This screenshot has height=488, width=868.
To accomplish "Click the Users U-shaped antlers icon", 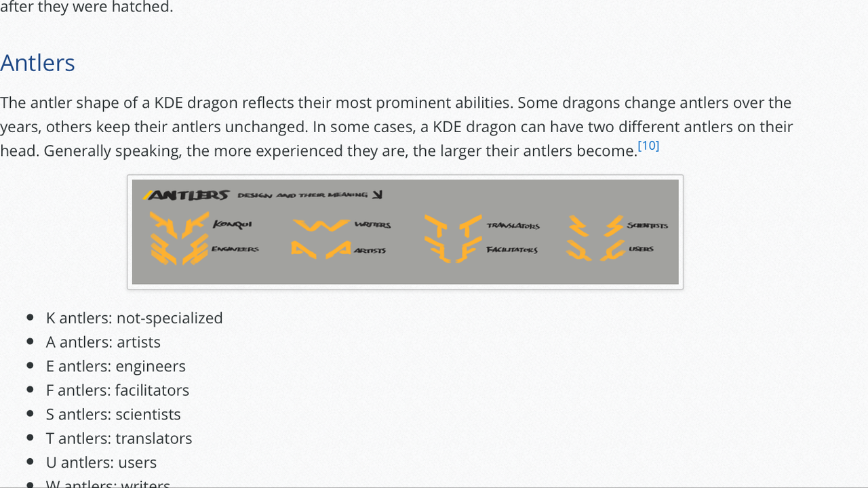I will pos(595,250).
